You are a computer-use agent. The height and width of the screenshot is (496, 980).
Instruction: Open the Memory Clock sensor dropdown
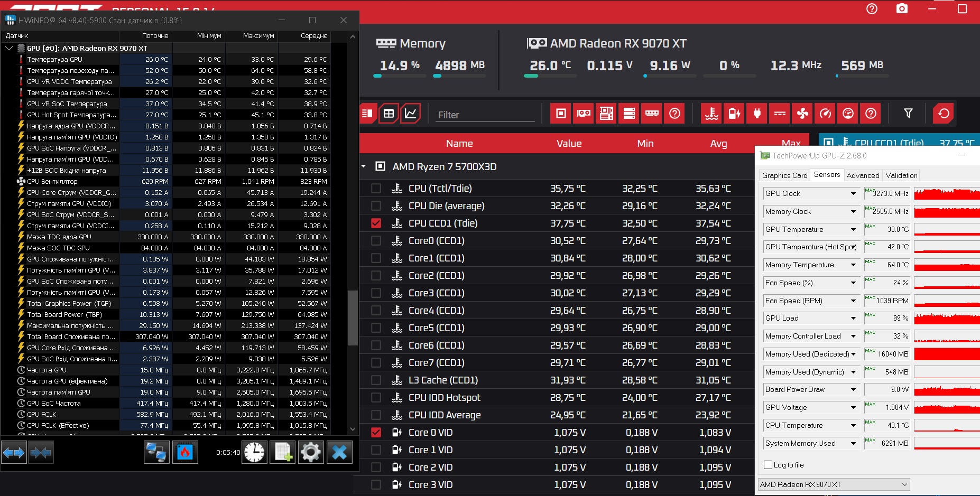click(853, 211)
